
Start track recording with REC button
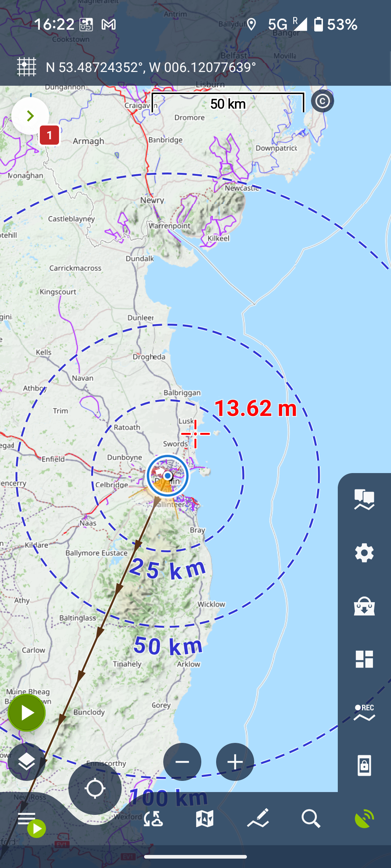pos(364,712)
